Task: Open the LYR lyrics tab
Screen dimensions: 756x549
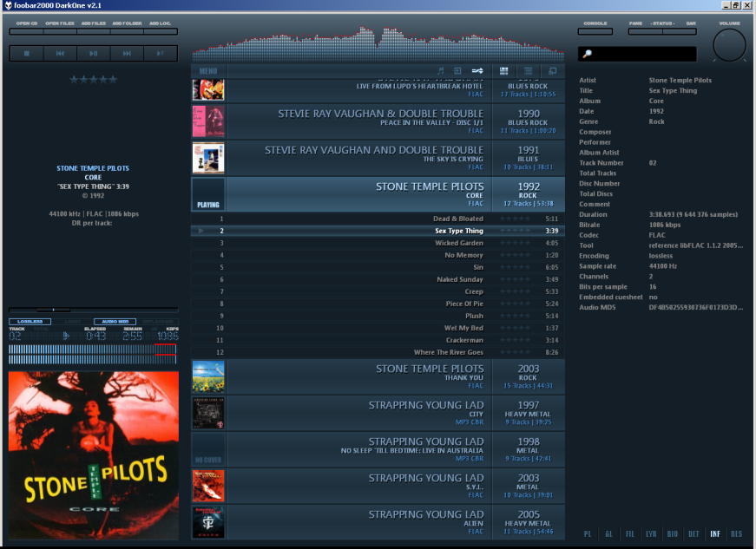Action: [x=651, y=533]
